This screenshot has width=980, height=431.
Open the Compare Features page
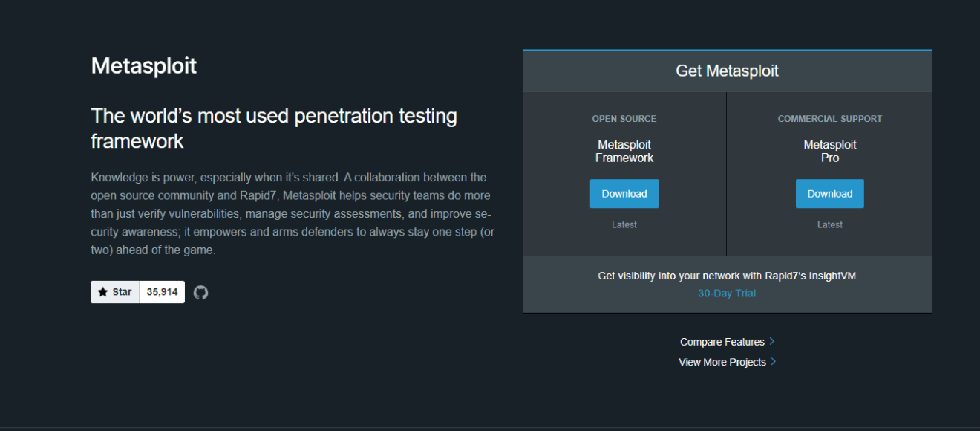click(x=722, y=341)
